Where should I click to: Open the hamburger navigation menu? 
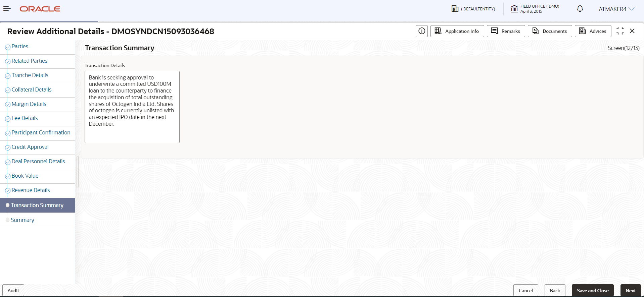click(7, 9)
